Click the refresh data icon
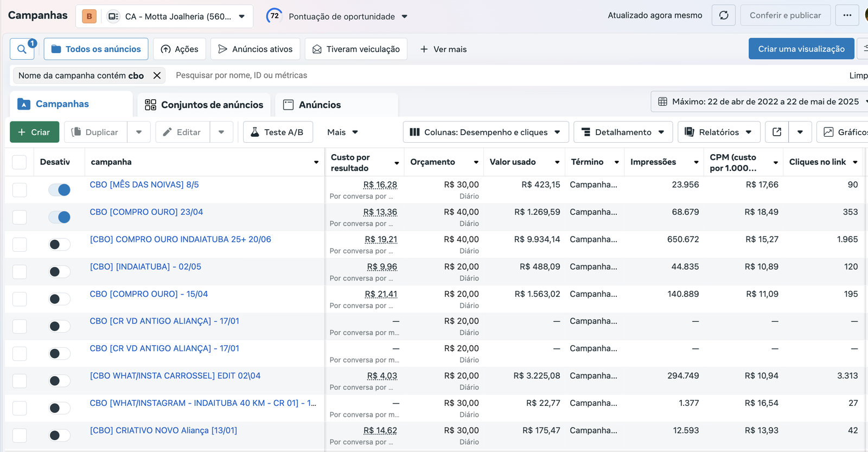The width and height of the screenshot is (868, 452). [723, 15]
